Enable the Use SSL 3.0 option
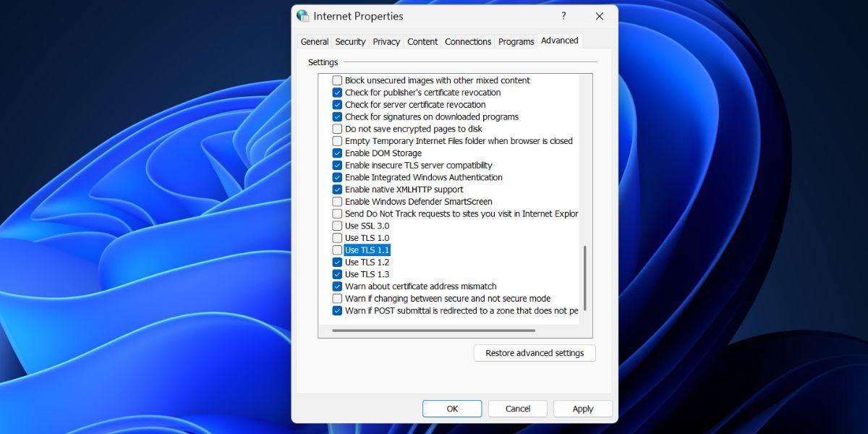The height and width of the screenshot is (434, 868). click(337, 225)
